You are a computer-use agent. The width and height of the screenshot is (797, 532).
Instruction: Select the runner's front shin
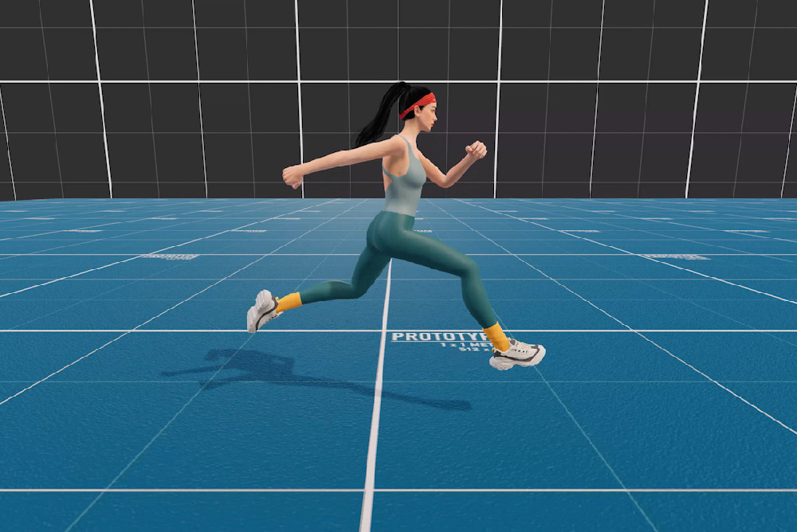coord(481,302)
